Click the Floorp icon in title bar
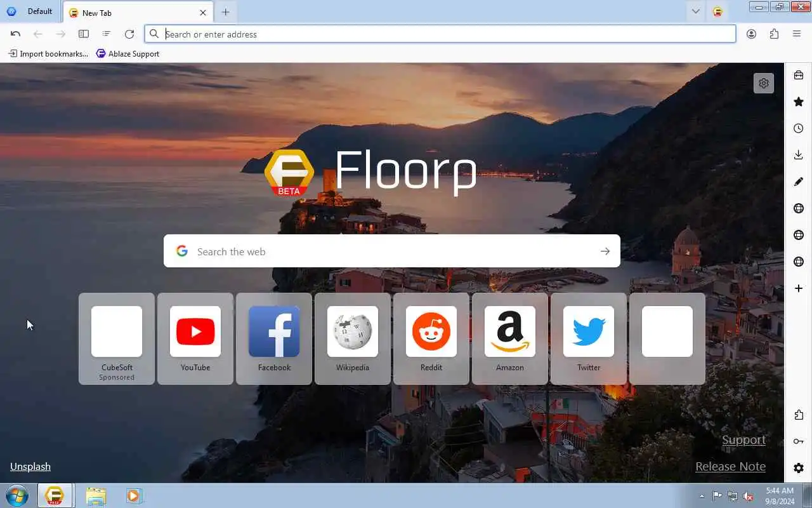 [x=717, y=11]
